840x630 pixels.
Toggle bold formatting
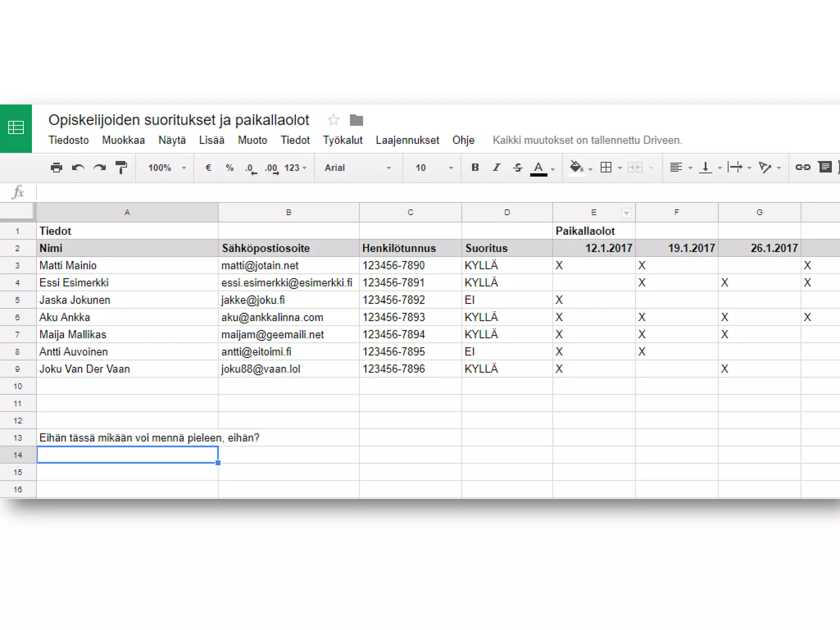(475, 167)
